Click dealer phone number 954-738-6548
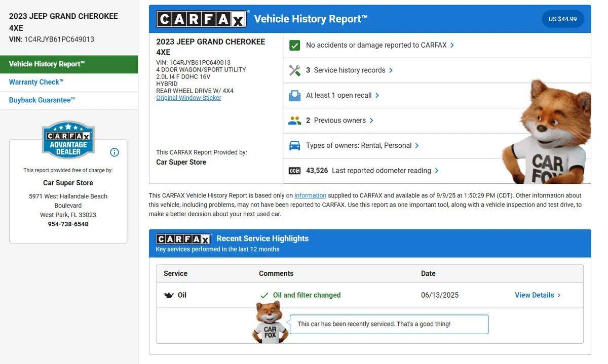608x364 pixels. (68, 224)
